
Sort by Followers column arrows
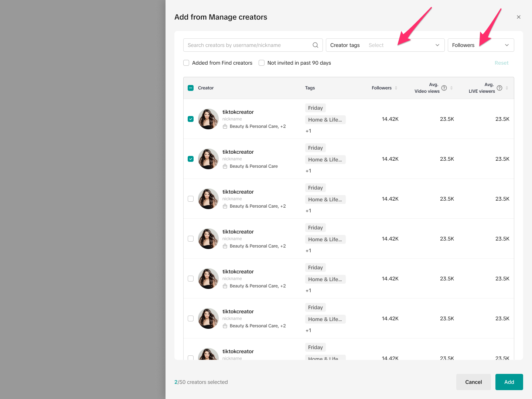pos(396,88)
